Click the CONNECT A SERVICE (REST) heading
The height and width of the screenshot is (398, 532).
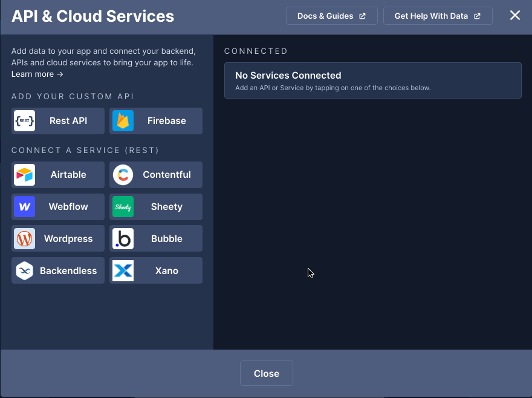point(85,151)
